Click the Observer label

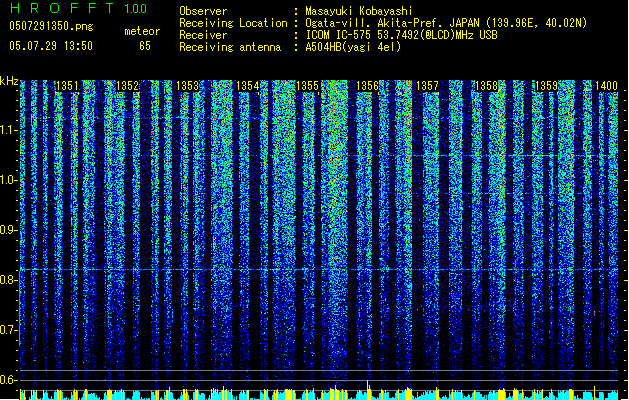203,11
